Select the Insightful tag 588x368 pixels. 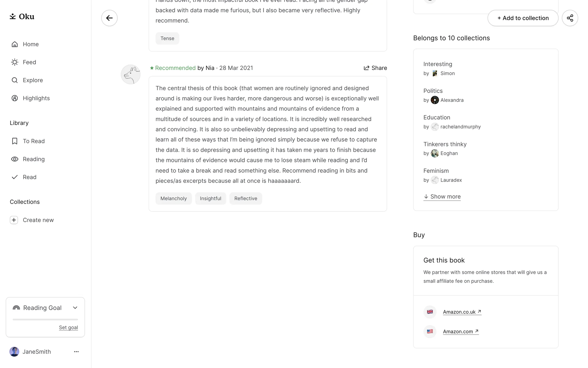210,199
